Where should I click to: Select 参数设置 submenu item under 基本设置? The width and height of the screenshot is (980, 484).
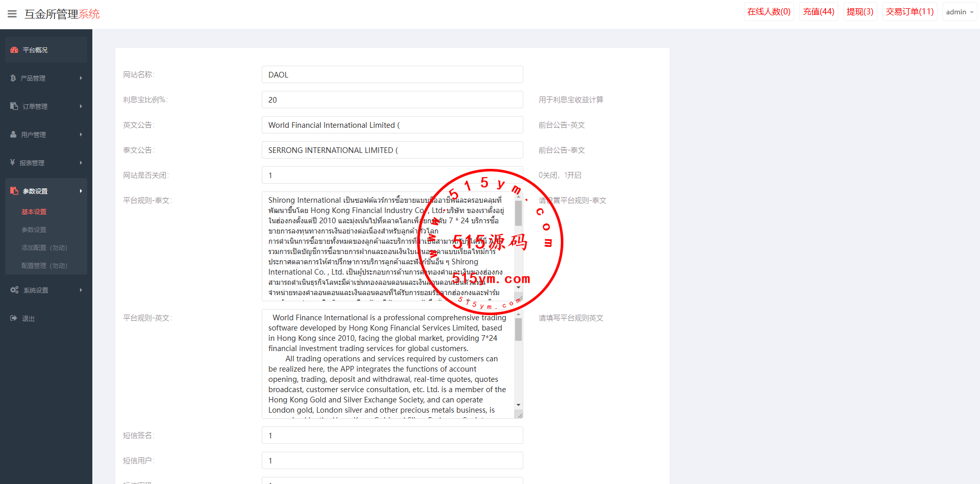[34, 229]
